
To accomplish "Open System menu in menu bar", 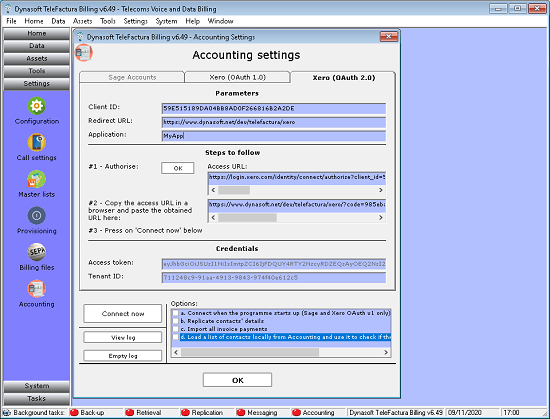I will tap(166, 21).
